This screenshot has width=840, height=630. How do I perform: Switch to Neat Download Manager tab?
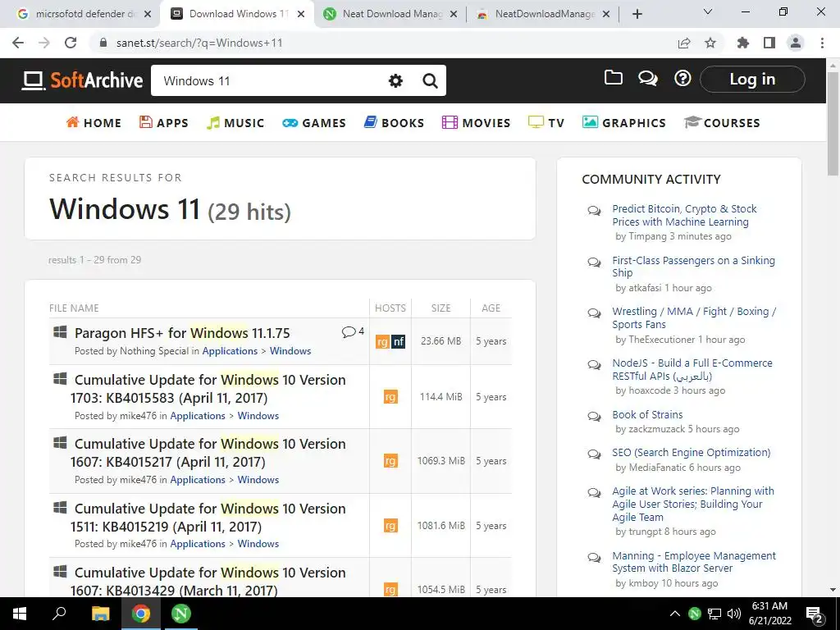click(x=391, y=14)
